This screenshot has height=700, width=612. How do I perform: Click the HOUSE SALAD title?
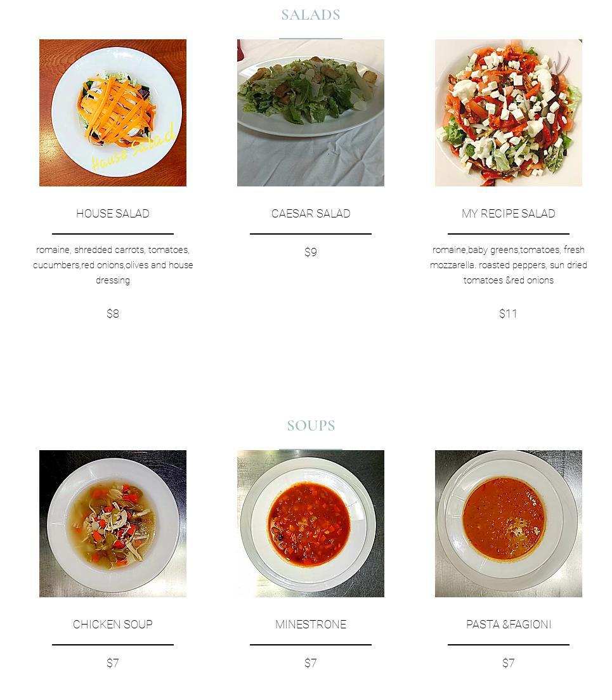pyautogui.click(x=112, y=214)
